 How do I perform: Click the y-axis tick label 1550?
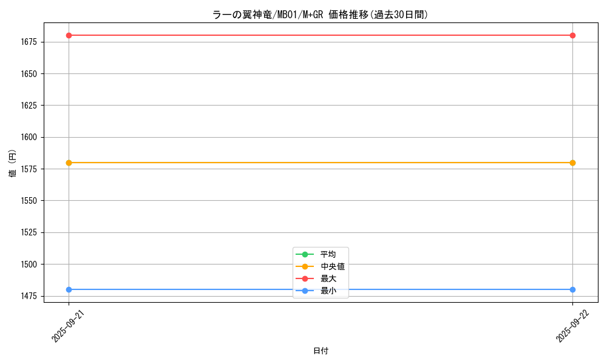(29, 201)
